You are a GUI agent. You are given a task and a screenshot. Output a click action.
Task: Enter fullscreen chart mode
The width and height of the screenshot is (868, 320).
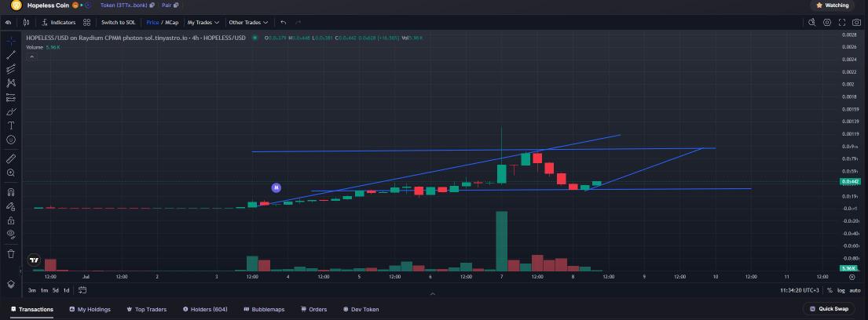tap(842, 23)
